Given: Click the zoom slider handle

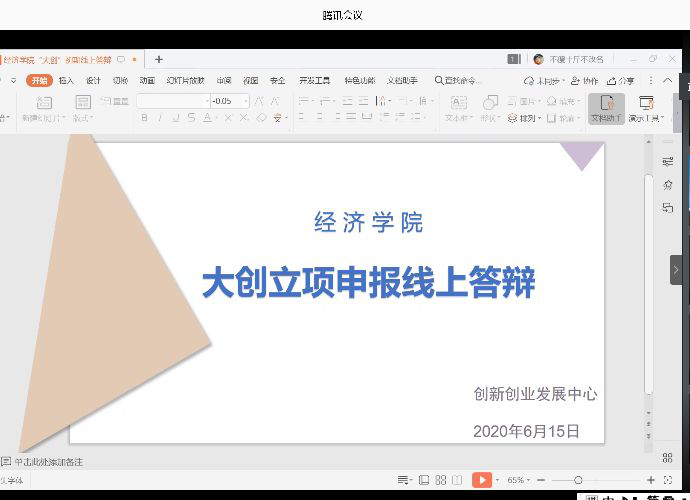Looking at the screenshot, I should [x=578, y=480].
